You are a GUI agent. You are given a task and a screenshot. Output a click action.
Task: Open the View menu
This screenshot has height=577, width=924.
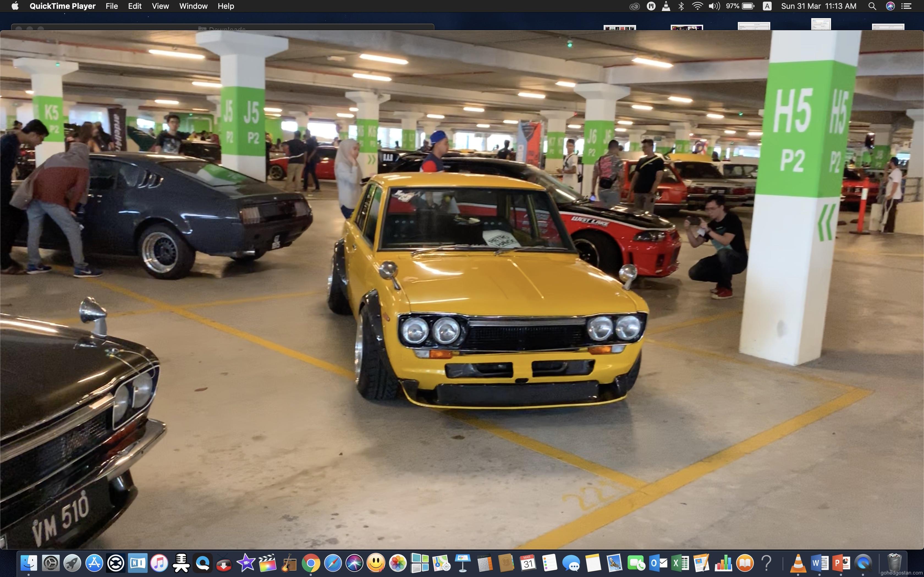coord(160,6)
